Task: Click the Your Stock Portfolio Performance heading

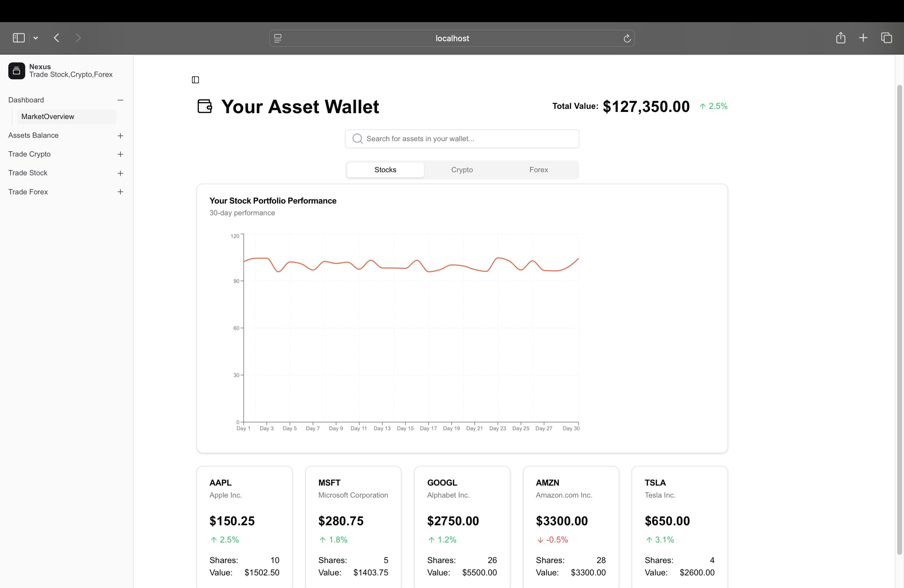Action: click(x=273, y=201)
